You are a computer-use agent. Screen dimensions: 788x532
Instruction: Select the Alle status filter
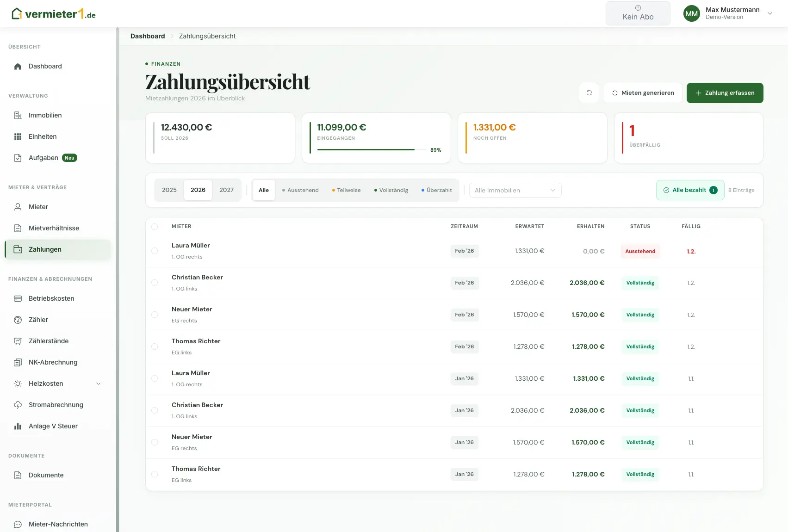pos(264,190)
